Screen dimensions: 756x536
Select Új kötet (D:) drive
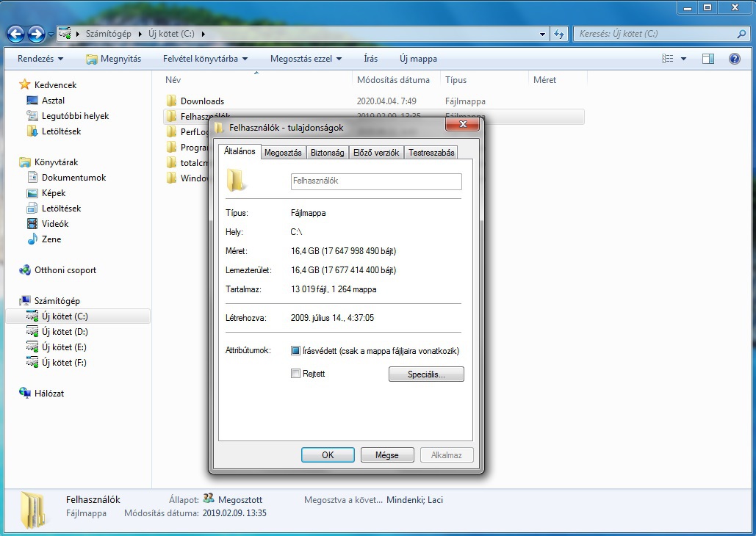coord(65,332)
